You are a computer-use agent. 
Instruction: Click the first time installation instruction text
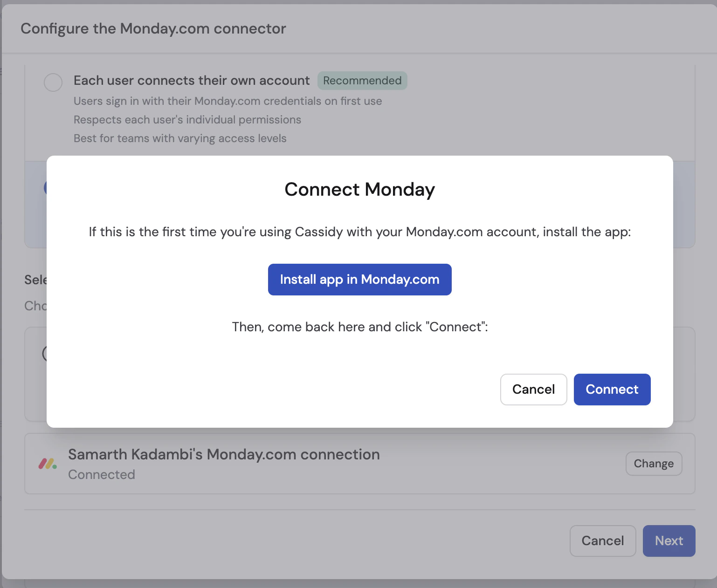pos(359,232)
